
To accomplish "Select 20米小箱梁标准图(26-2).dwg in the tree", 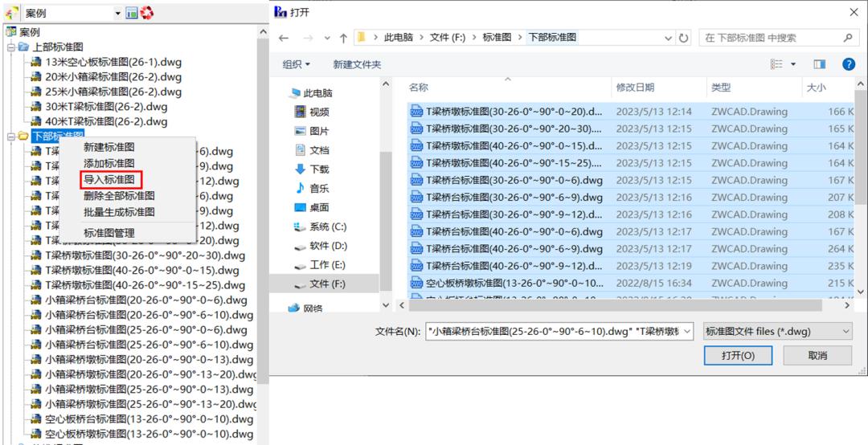I will pyautogui.click(x=113, y=77).
